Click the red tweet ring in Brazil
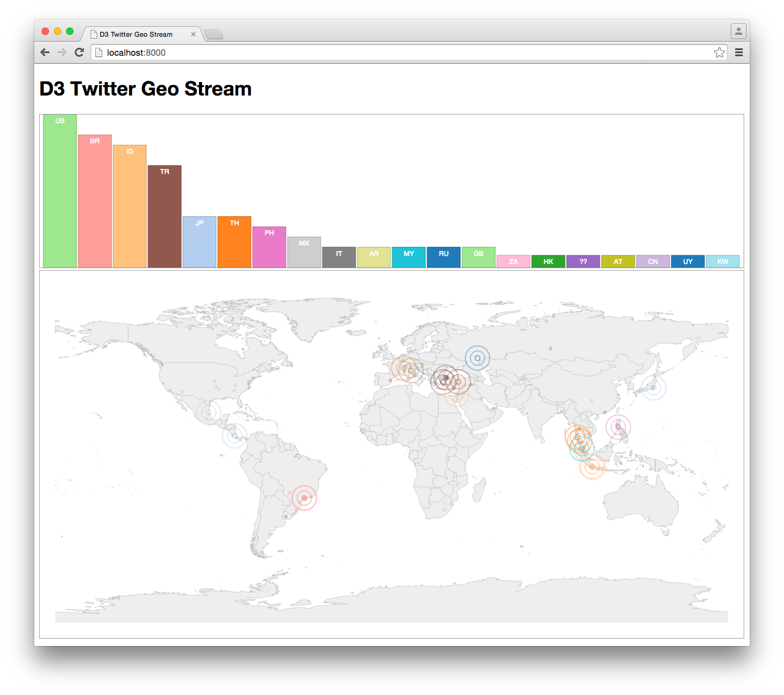The image size is (784, 695). point(304,498)
